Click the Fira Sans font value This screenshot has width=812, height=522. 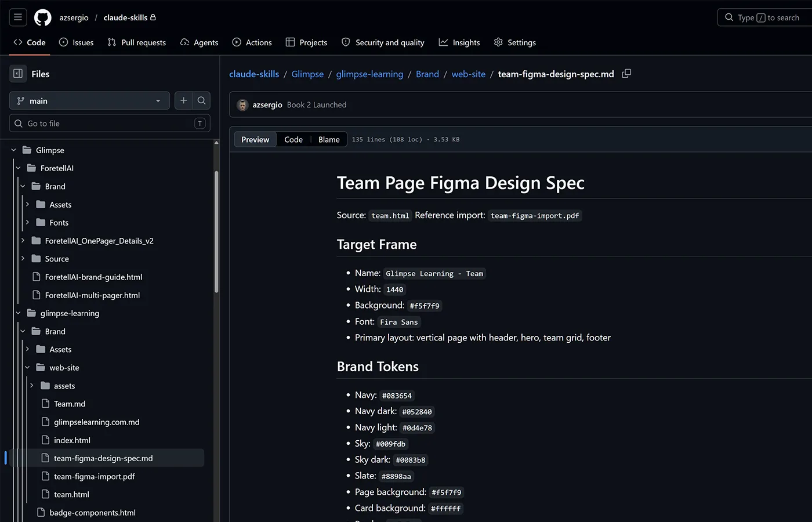coord(399,322)
